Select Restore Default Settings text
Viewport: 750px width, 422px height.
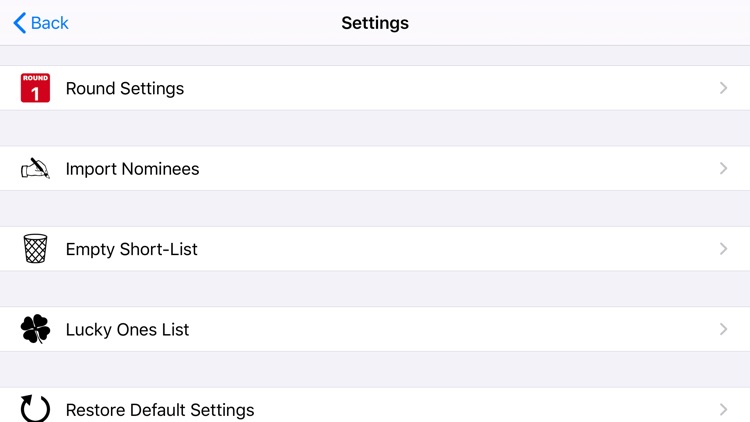coord(160,409)
